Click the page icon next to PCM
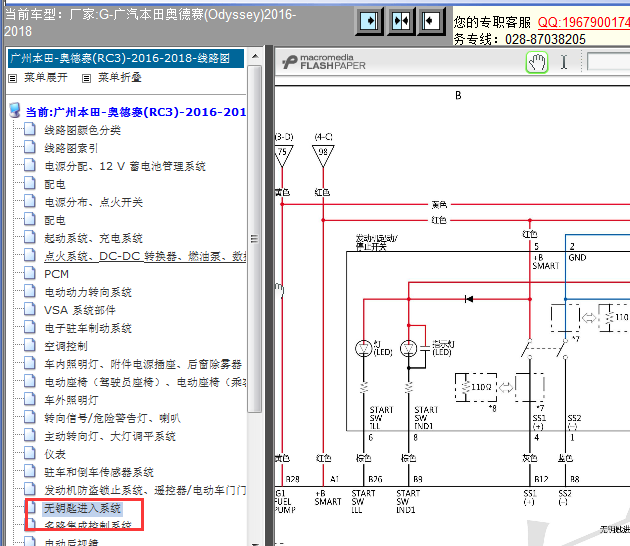630x546 pixels. point(29,273)
